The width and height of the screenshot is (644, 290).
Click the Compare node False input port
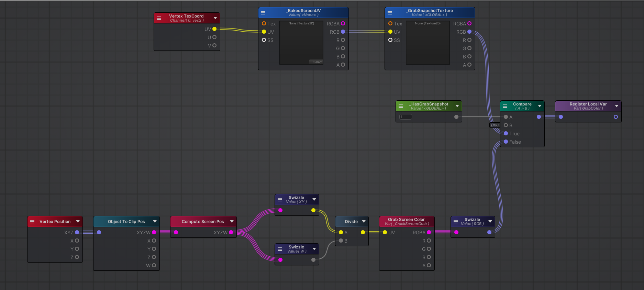coord(506,142)
